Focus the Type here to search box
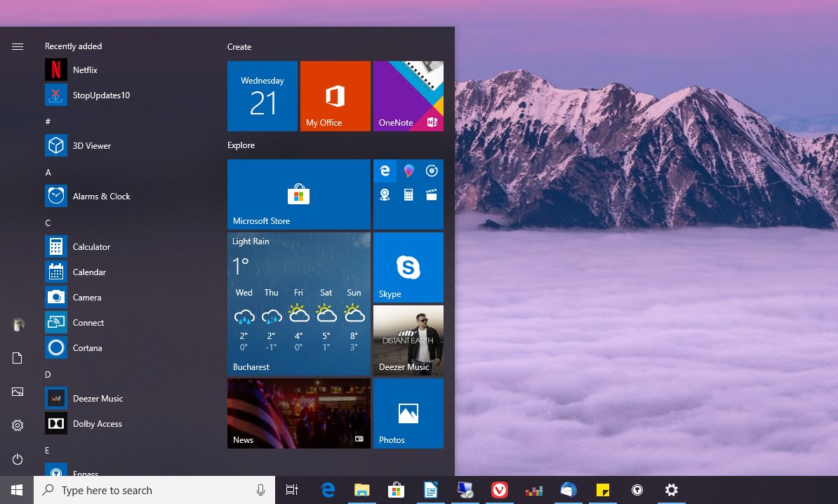This screenshot has height=504, width=838. click(x=154, y=490)
